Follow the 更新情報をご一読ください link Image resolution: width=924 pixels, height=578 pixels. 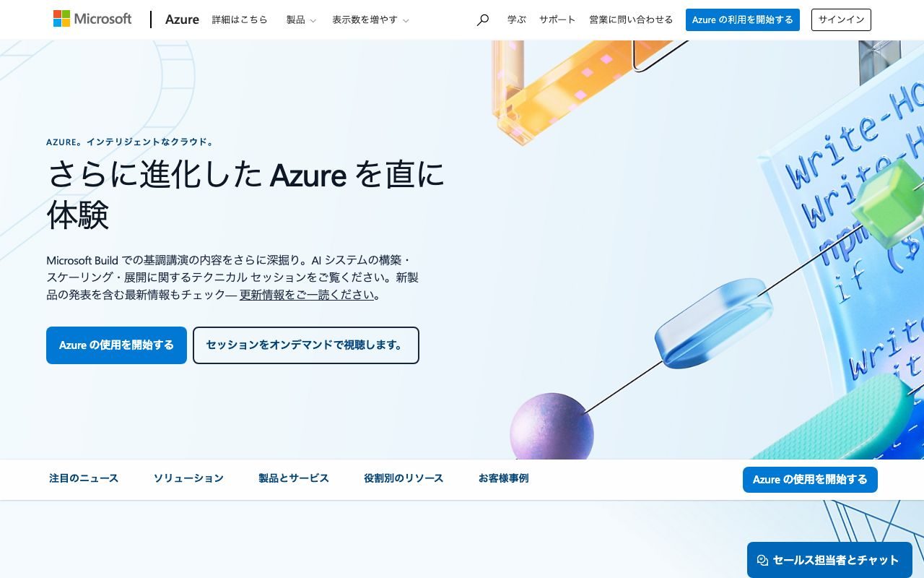point(307,295)
